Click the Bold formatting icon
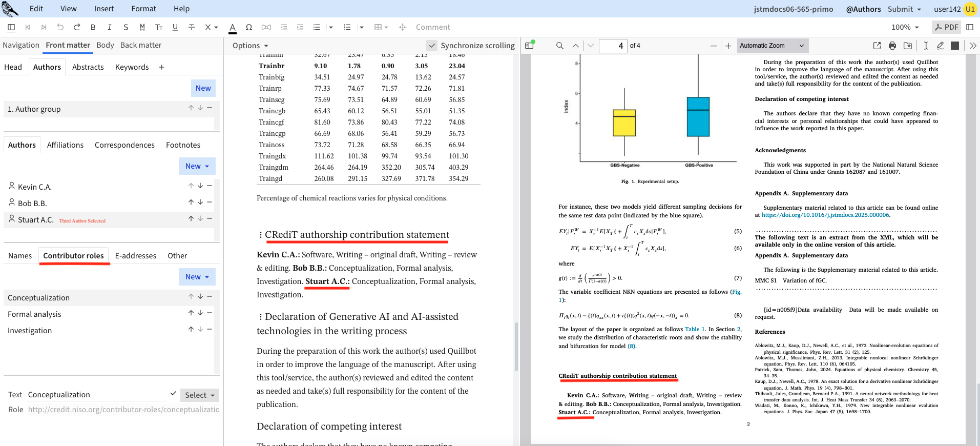Viewport: 980px width, 446px height. (93, 27)
